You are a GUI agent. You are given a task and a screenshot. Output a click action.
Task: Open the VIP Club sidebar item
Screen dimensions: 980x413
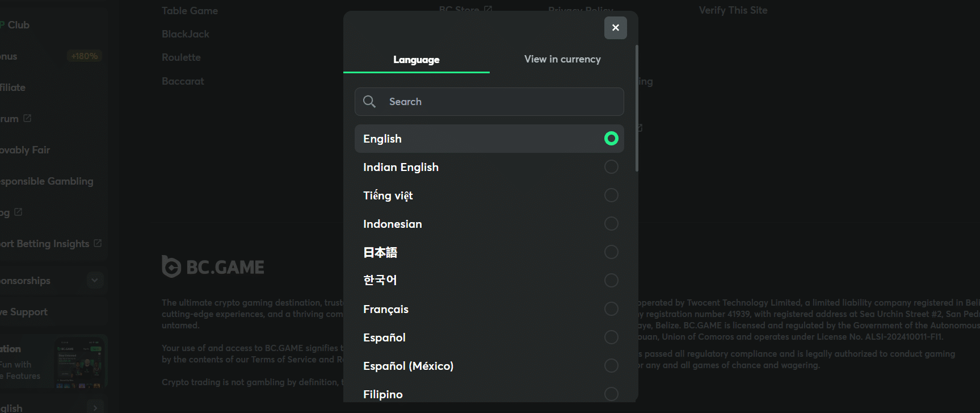pos(14,25)
